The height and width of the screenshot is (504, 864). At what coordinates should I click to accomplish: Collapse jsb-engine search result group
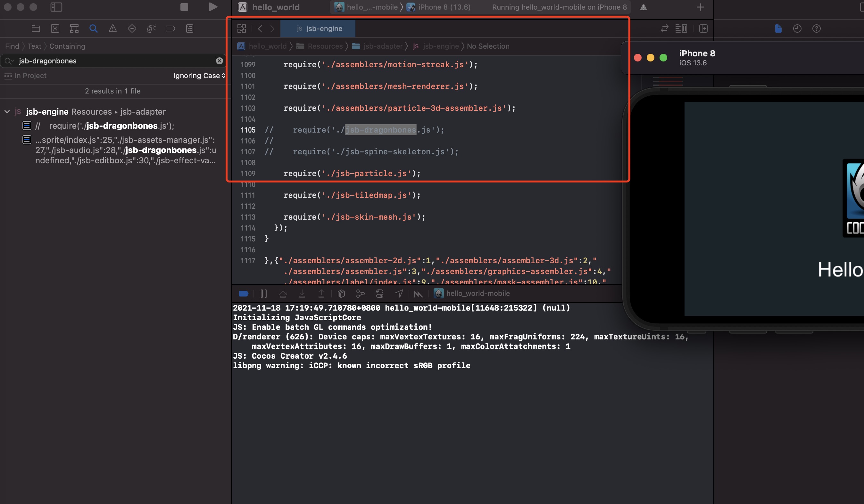(x=7, y=112)
